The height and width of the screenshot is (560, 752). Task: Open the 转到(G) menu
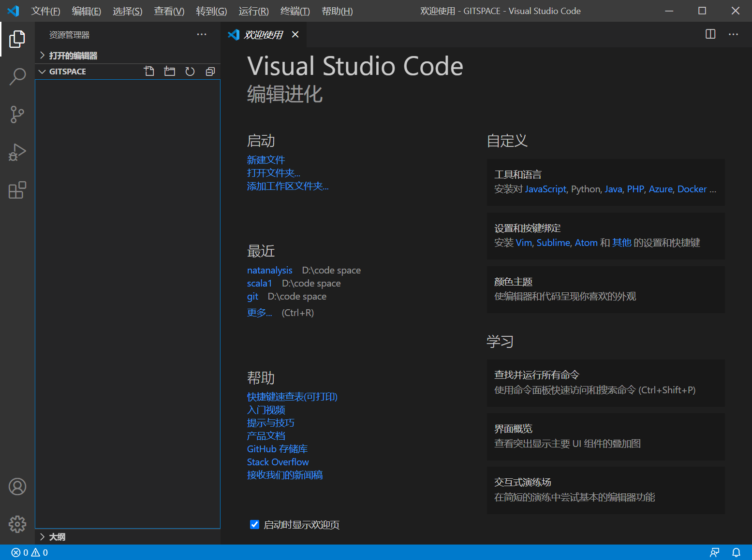[x=211, y=11]
